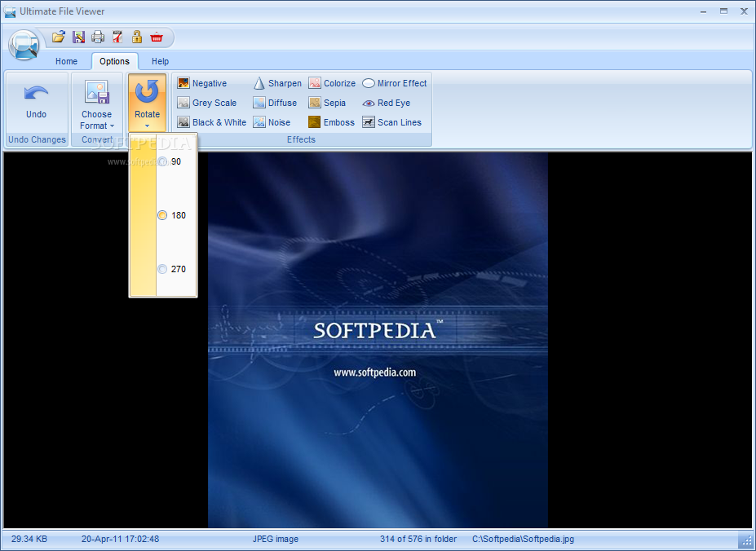Collapse the Rotate dropdown button
The width and height of the screenshot is (756, 551).
coord(147,103)
